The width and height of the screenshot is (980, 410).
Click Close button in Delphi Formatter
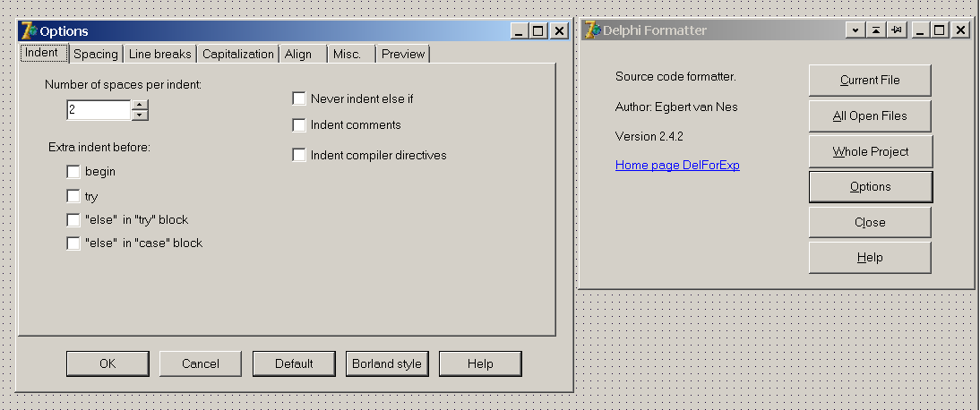[870, 223]
